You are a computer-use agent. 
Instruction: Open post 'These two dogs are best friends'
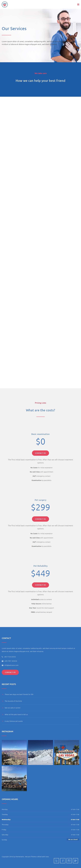(x=19, y=694)
